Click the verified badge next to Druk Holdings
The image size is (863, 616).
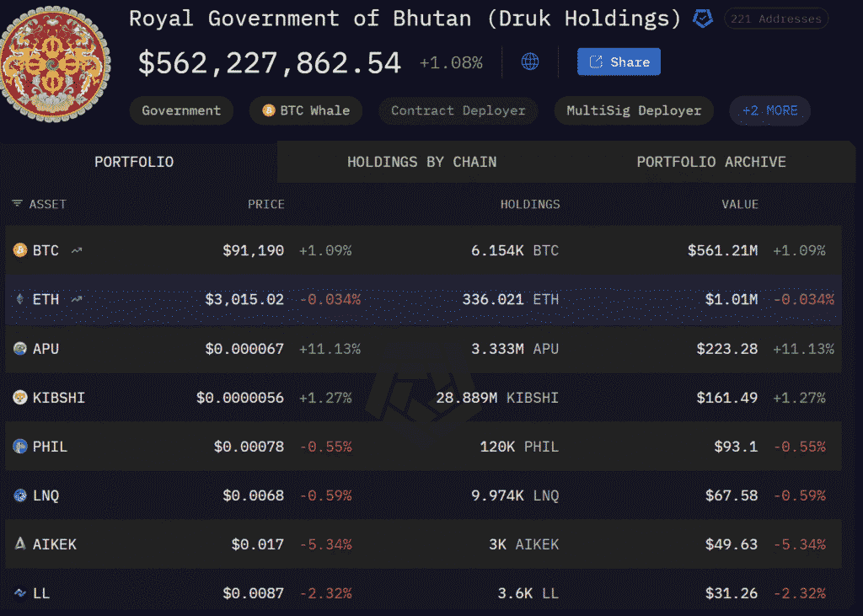pyautogui.click(x=702, y=19)
